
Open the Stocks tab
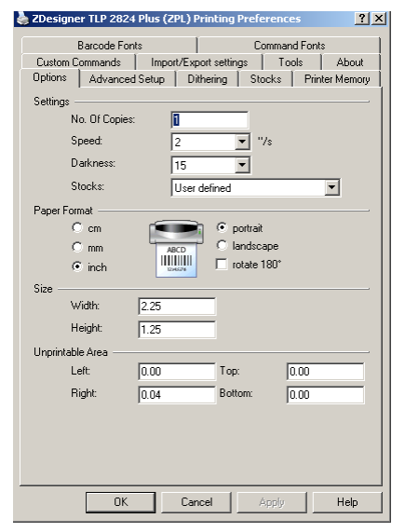tap(265, 78)
